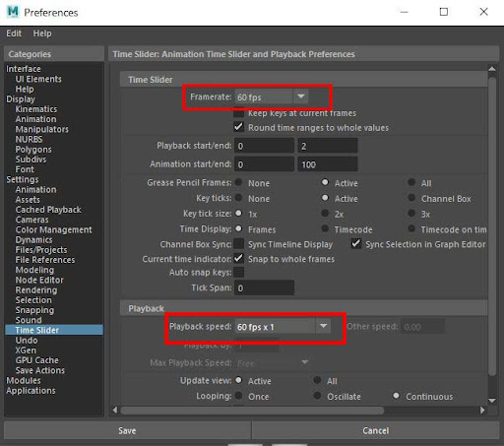Select Cached Playback in Categories list
Image resolution: width=504 pixels, height=446 pixels.
point(48,210)
